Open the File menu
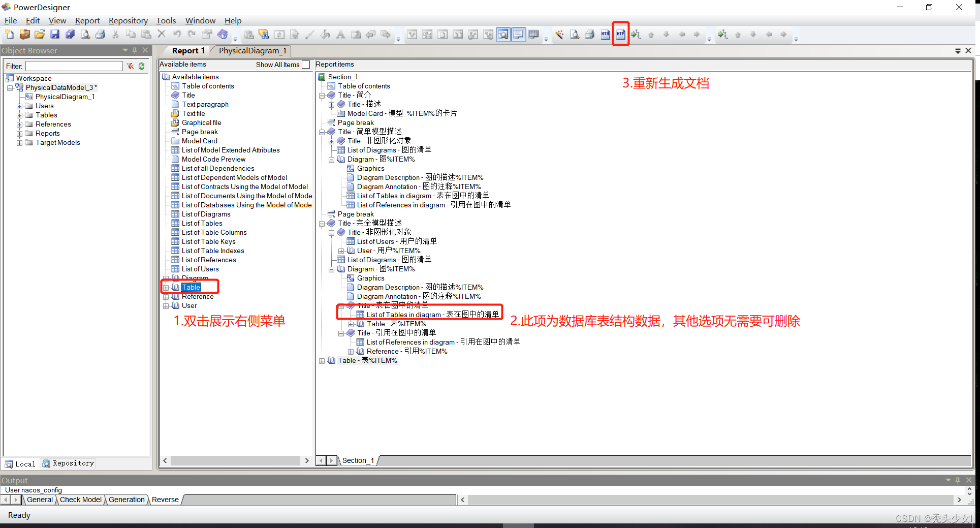 click(11, 21)
